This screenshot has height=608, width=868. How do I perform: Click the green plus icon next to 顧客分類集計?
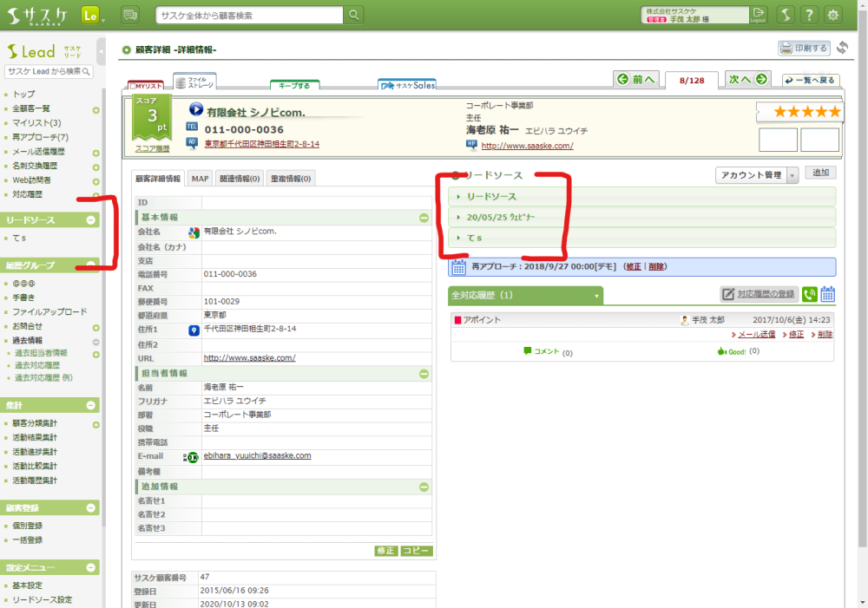(x=95, y=425)
